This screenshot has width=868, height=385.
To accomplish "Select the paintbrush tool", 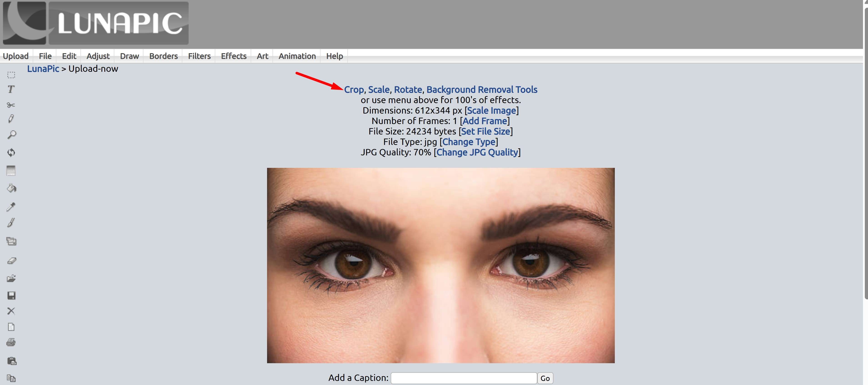I will 11,223.
